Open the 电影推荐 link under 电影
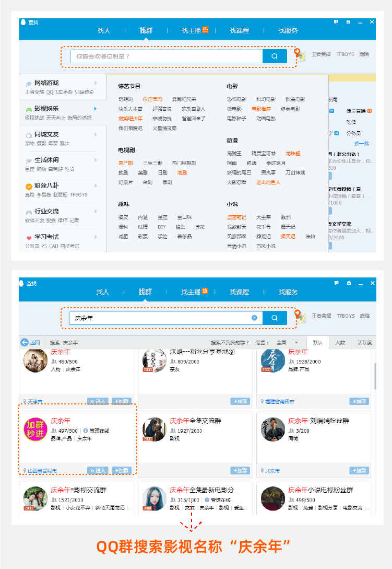The image size is (392, 569). 261,109
